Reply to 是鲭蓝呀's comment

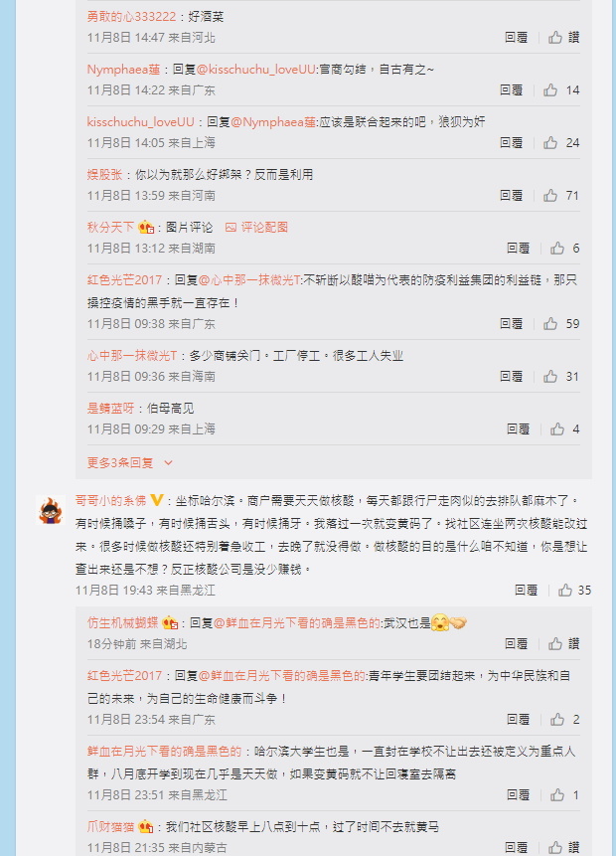(x=518, y=429)
